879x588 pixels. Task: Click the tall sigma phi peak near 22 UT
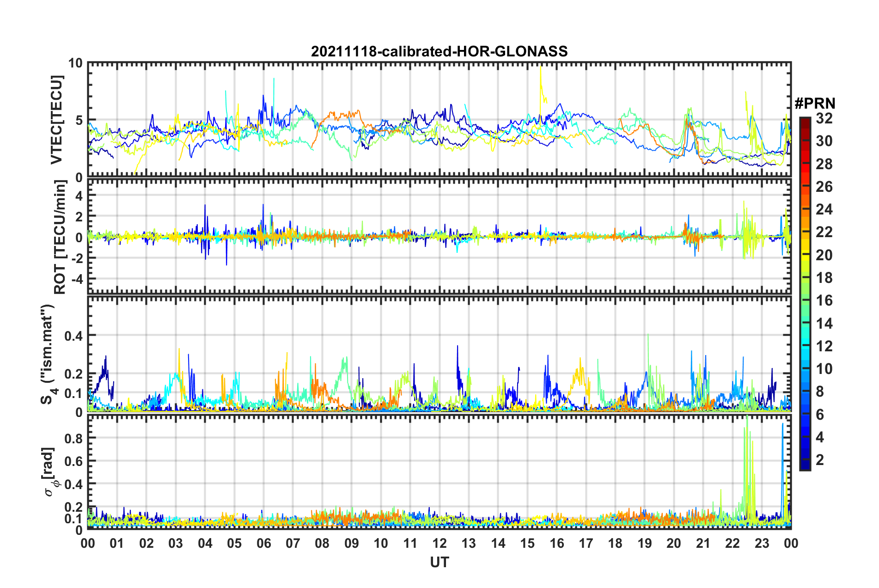coord(747,462)
